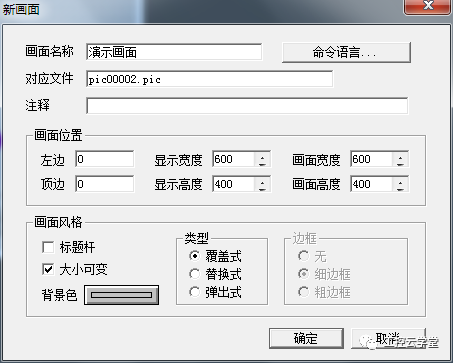Screen dimensions: 453x363
Task: Click the 画面名称 input field
Action: click(174, 52)
